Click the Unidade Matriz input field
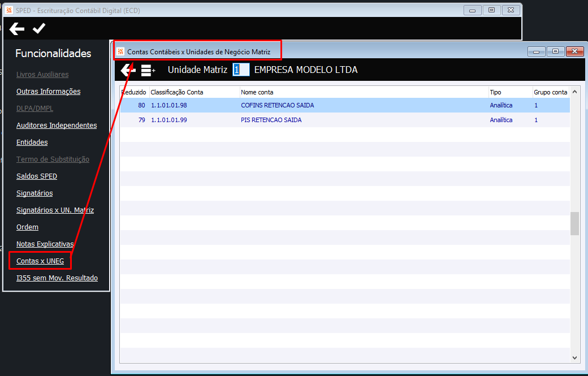The width and height of the screenshot is (588, 376). point(241,70)
